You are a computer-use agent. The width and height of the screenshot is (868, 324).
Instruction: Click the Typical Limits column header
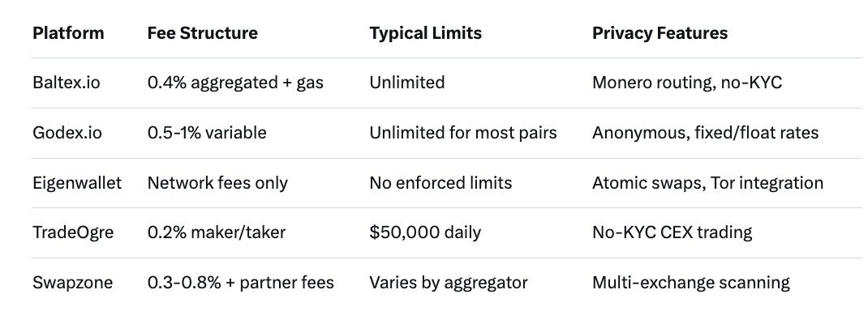pos(425,34)
